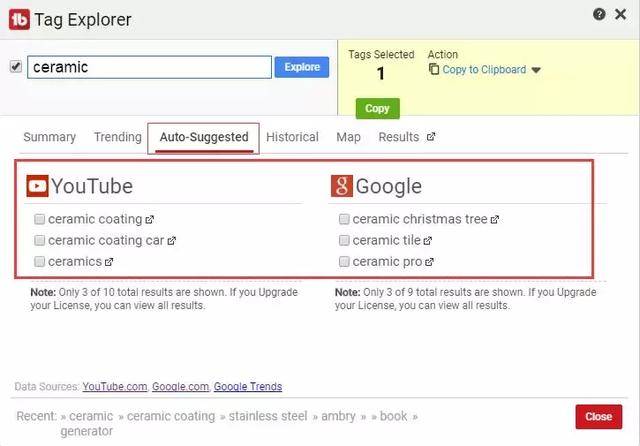The image size is (640, 446).
Task: Switch to the Historical tab
Action: coord(292,137)
